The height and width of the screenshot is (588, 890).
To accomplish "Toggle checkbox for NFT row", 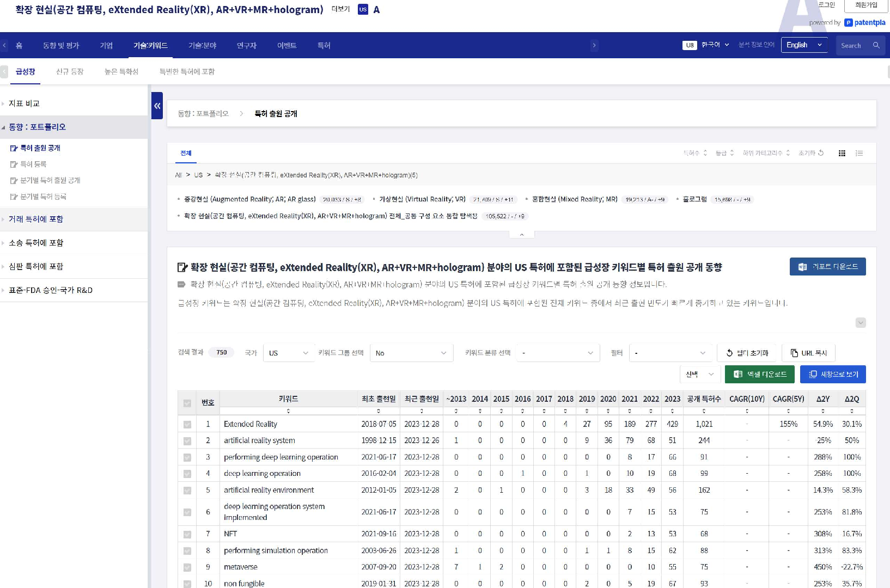I will pos(187,535).
